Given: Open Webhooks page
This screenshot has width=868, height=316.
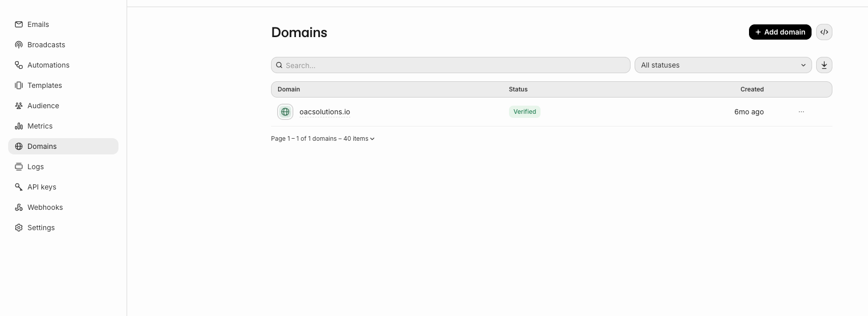Looking at the screenshot, I should [x=63, y=207].
